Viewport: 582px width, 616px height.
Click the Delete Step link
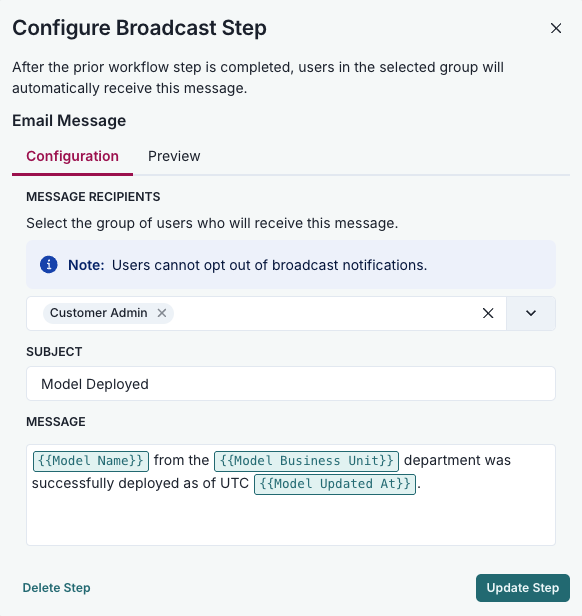[57, 588]
